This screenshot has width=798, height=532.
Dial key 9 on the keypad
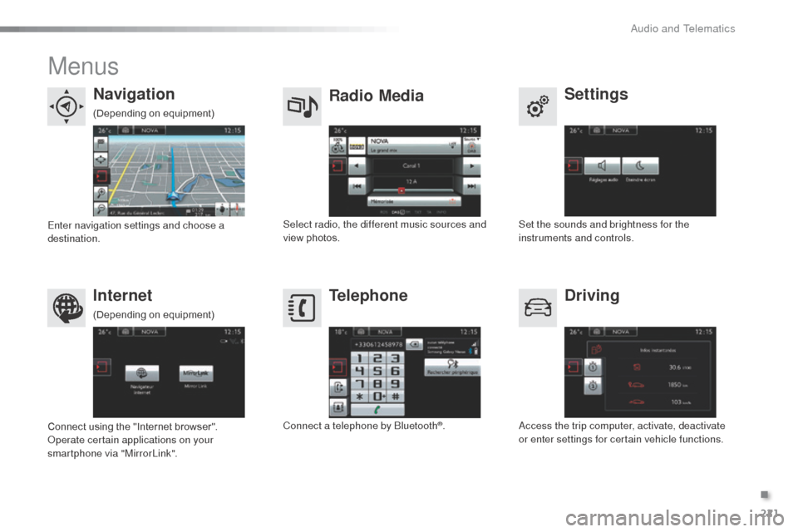tap(396, 384)
